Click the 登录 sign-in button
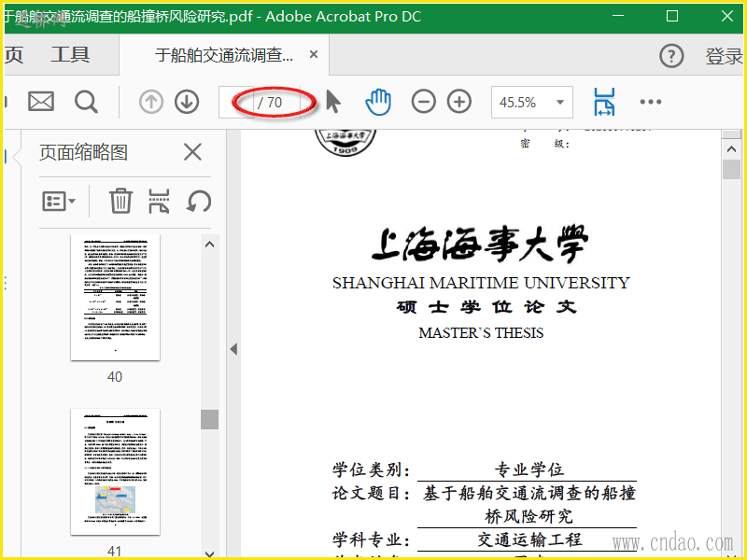The image size is (747, 560). click(x=724, y=56)
